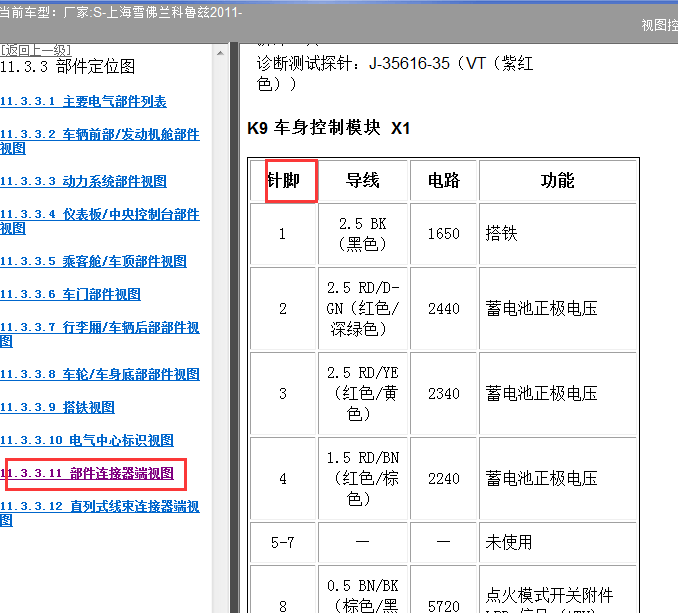Select circuit number 2340 cell
This screenshot has width=678, height=613.
pos(443,393)
